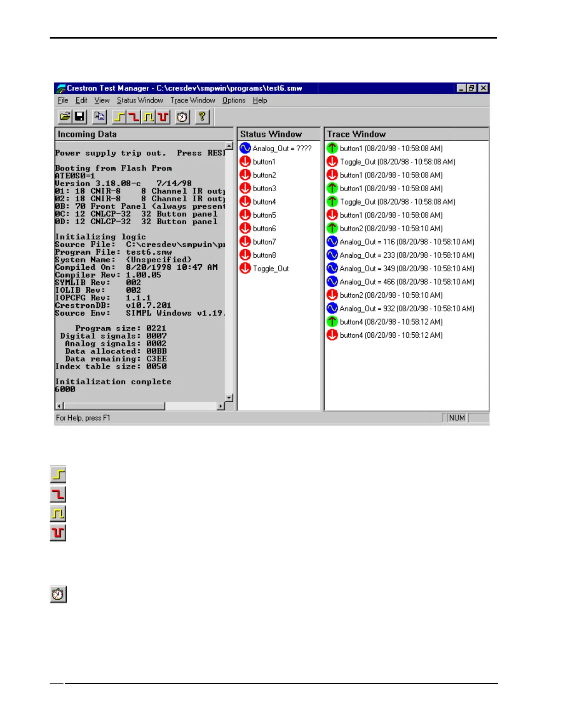The height and width of the screenshot is (728, 563).
Task: Click the Status Window panel header
Action: [279, 134]
